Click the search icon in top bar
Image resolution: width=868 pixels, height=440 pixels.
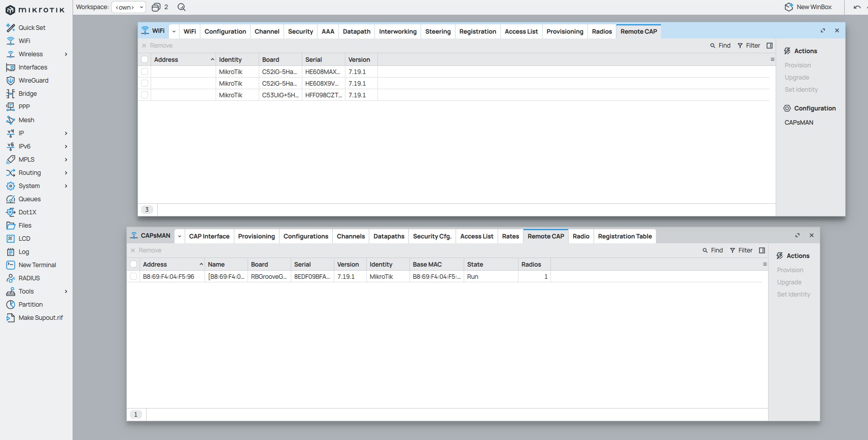click(182, 7)
